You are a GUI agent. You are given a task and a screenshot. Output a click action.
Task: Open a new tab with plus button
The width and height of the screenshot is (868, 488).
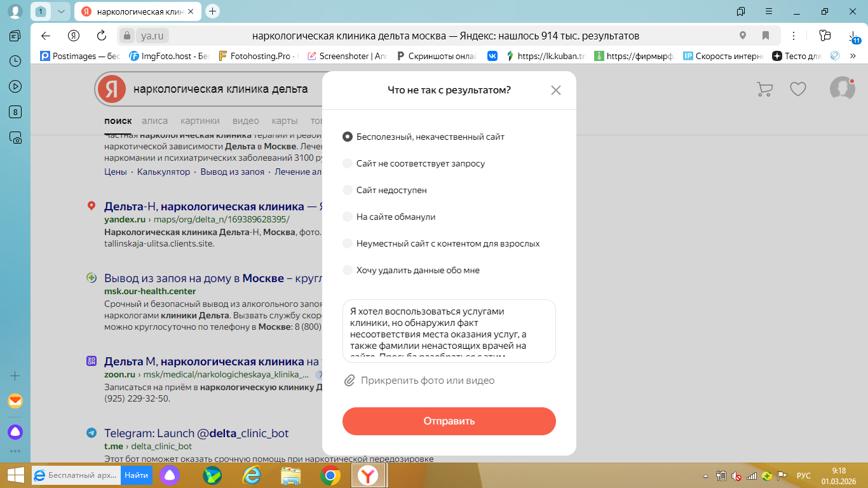(213, 11)
